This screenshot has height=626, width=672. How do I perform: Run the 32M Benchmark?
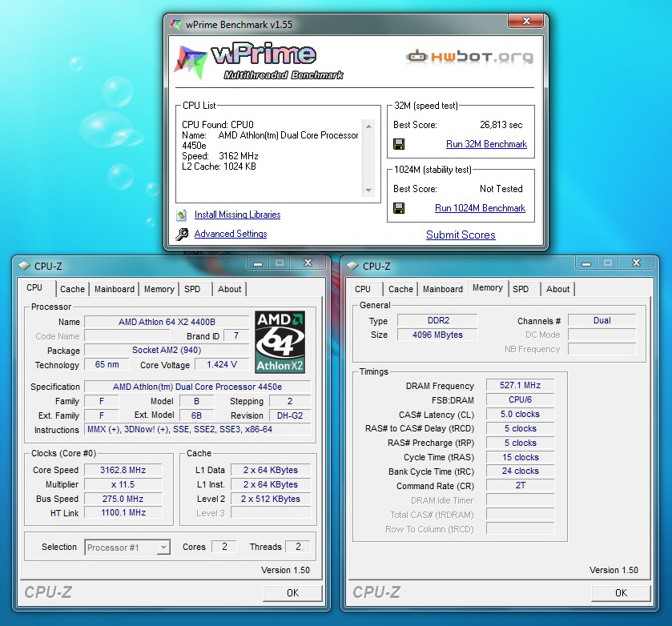pyautogui.click(x=486, y=144)
